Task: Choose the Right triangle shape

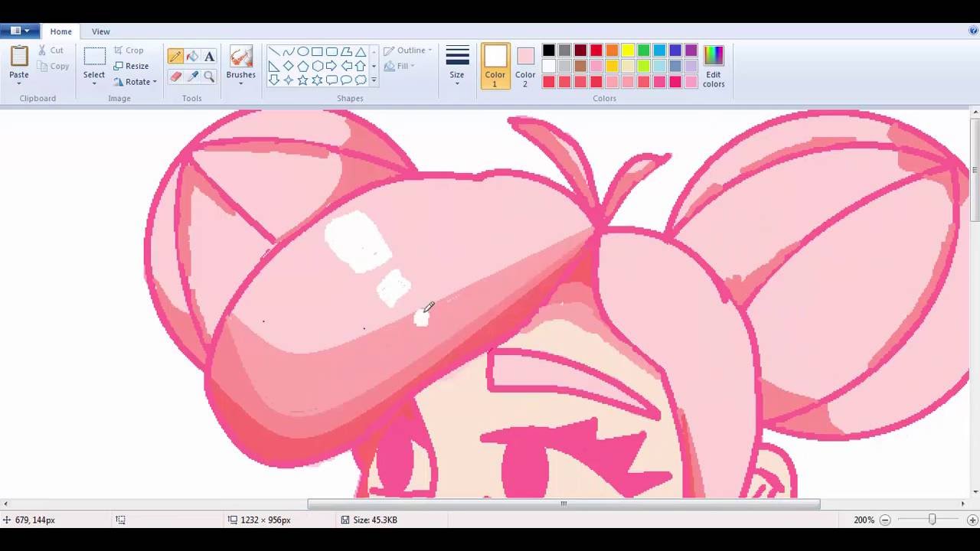Action: (x=274, y=66)
